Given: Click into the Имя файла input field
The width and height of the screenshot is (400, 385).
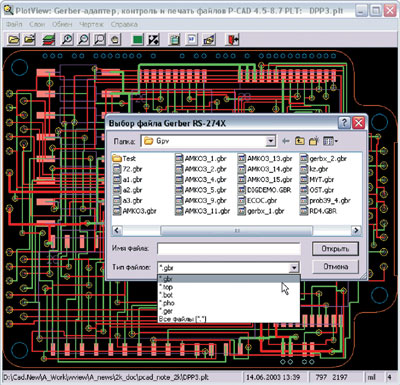Looking at the screenshot, I should (x=229, y=249).
